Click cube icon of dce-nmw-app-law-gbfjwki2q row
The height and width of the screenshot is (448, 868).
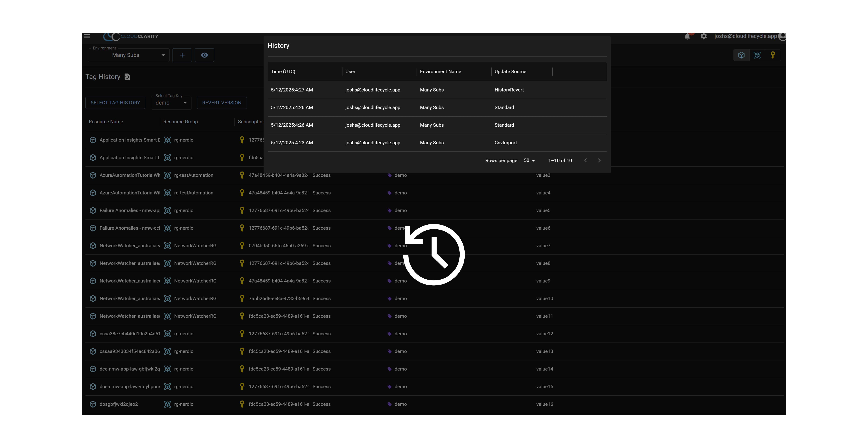93,369
